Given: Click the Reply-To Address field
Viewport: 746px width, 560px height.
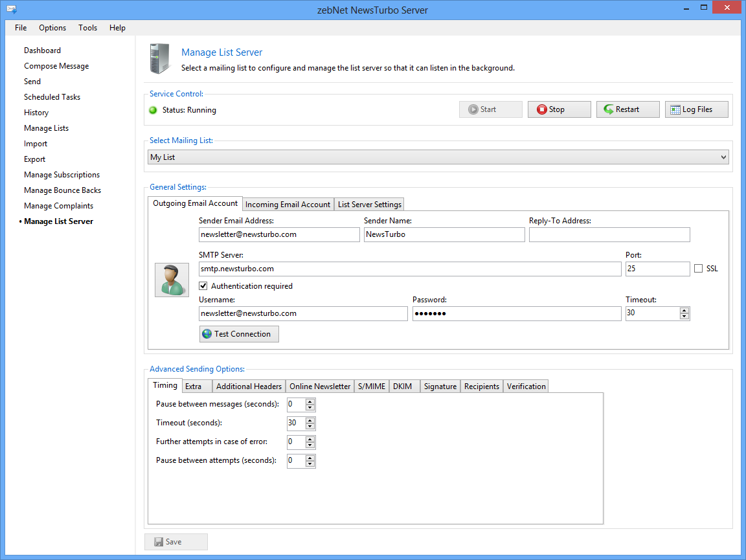Looking at the screenshot, I should click(609, 234).
